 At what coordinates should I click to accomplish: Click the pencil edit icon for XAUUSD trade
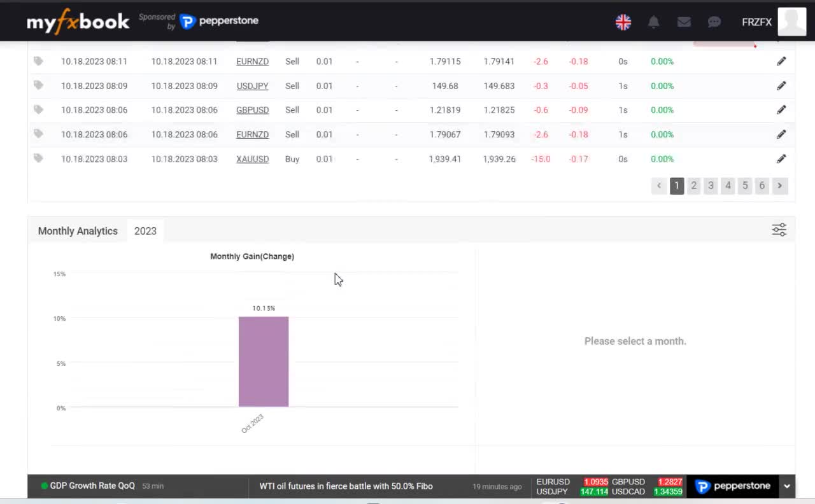point(781,159)
